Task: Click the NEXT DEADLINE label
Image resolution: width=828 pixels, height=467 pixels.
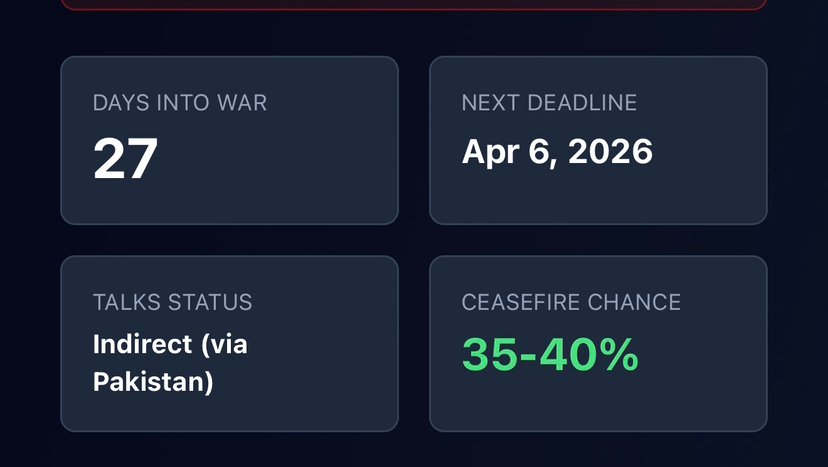Action: 549,103
